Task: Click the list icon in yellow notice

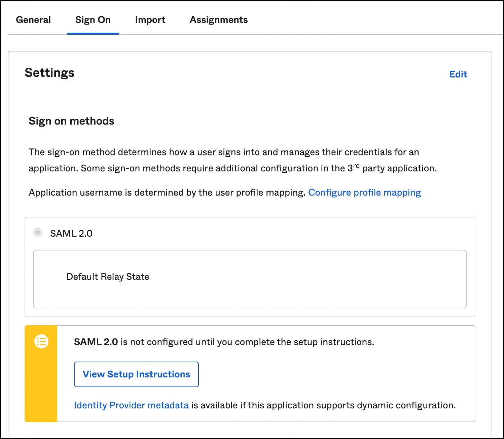Action: click(41, 342)
